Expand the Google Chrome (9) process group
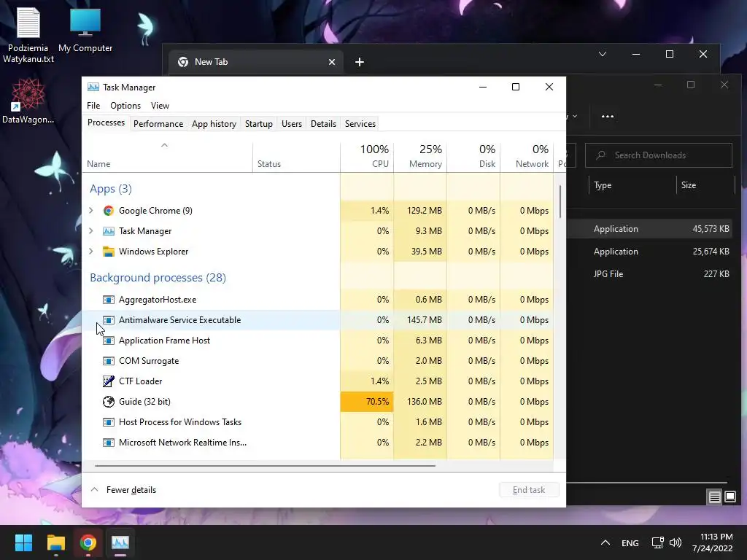The width and height of the screenshot is (747, 560). (91, 211)
